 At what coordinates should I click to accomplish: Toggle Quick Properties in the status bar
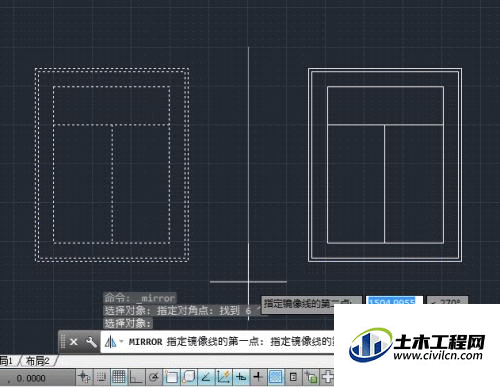coord(293,377)
